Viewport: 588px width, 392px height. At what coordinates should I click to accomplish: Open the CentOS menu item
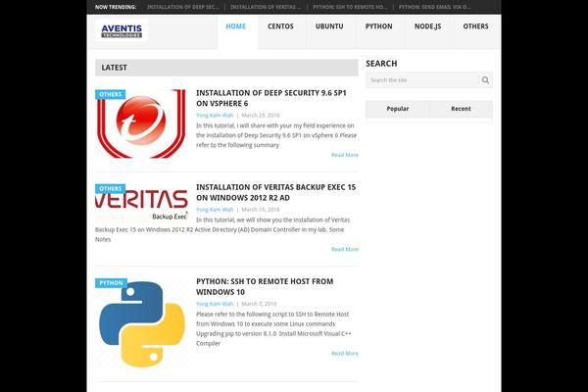click(x=280, y=26)
